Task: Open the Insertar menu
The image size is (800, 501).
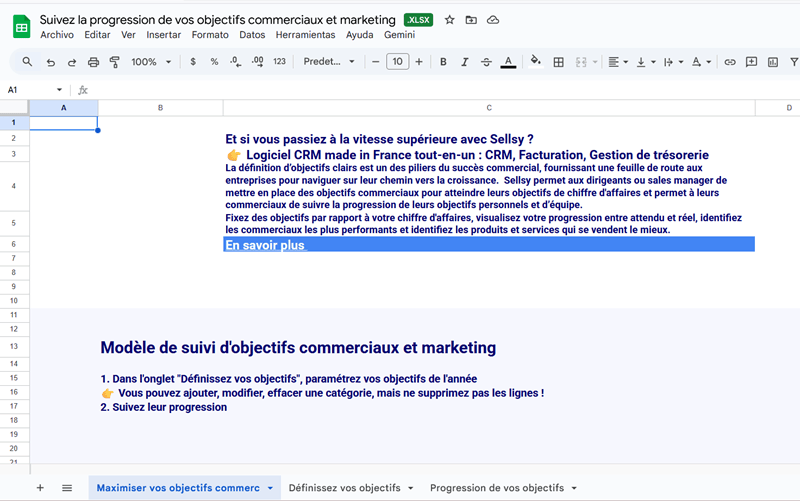Action: pos(163,35)
